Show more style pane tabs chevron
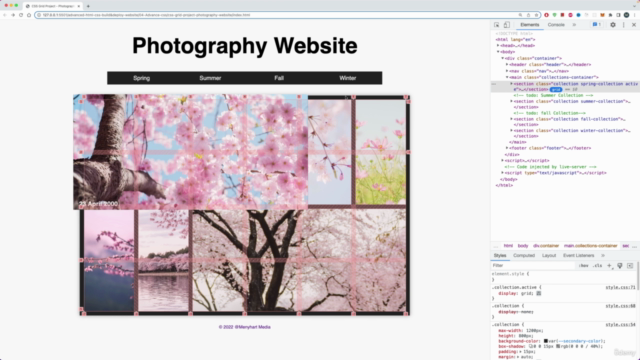The width and height of the screenshot is (640, 360). [603, 256]
